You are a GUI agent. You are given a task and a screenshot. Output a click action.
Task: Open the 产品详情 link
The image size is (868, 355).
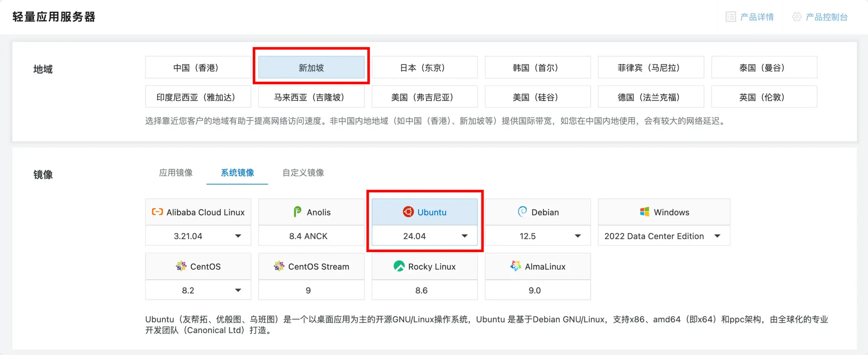pyautogui.click(x=757, y=17)
